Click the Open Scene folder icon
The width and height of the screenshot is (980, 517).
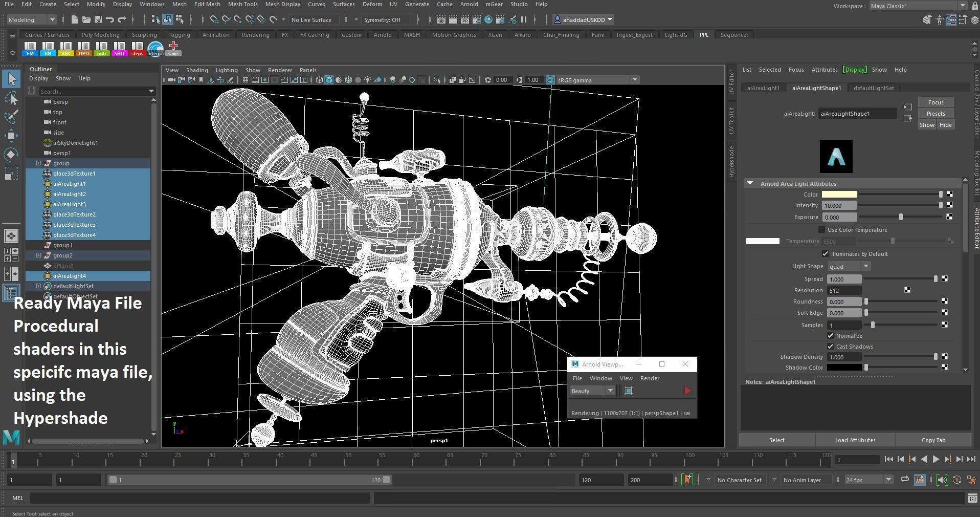coord(86,20)
